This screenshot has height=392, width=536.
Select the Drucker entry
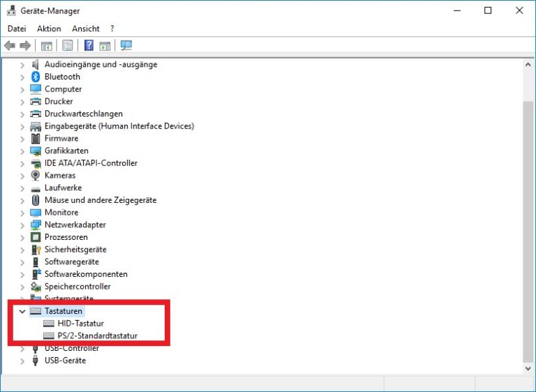point(59,101)
